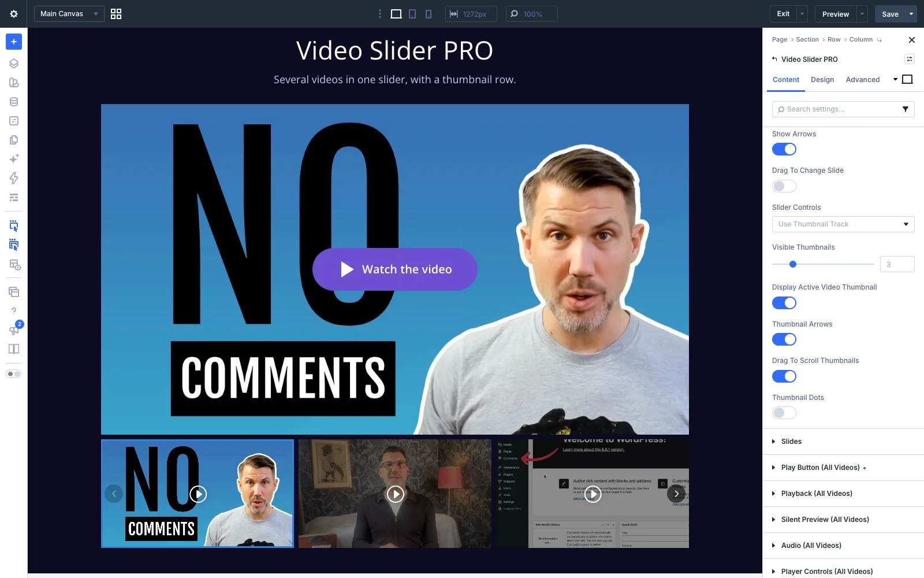
Task: Click the blue add module plus icon
Action: (x=14, y=42)
